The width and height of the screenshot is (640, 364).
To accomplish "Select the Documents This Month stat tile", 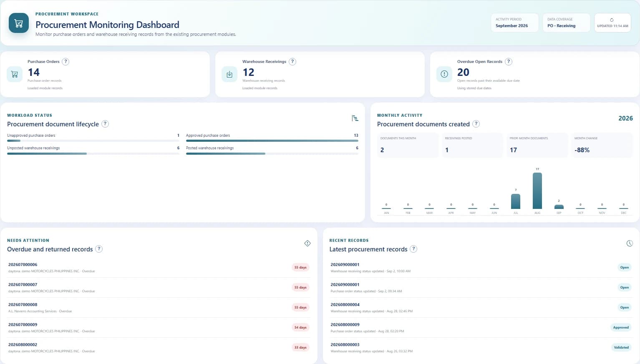I will (x=408, y=145).
